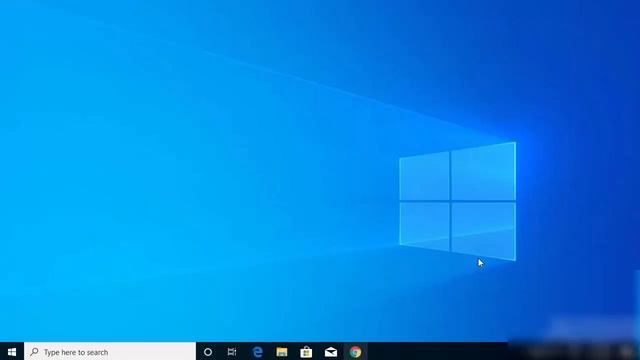The height and width of the screenshot is (360, 640).
Task: Open the Windows Start menu
Action: tap(12, 351)
